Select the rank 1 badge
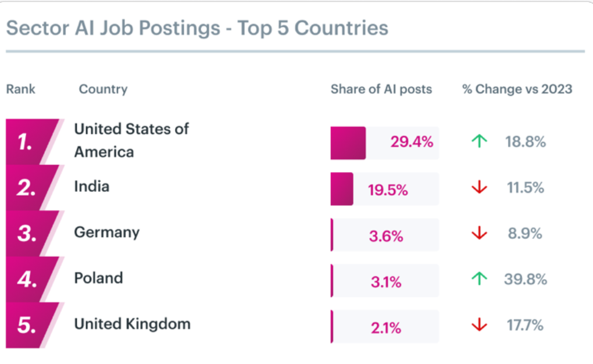593x364 pixels. pyautogui.click(x=29, y=142)
